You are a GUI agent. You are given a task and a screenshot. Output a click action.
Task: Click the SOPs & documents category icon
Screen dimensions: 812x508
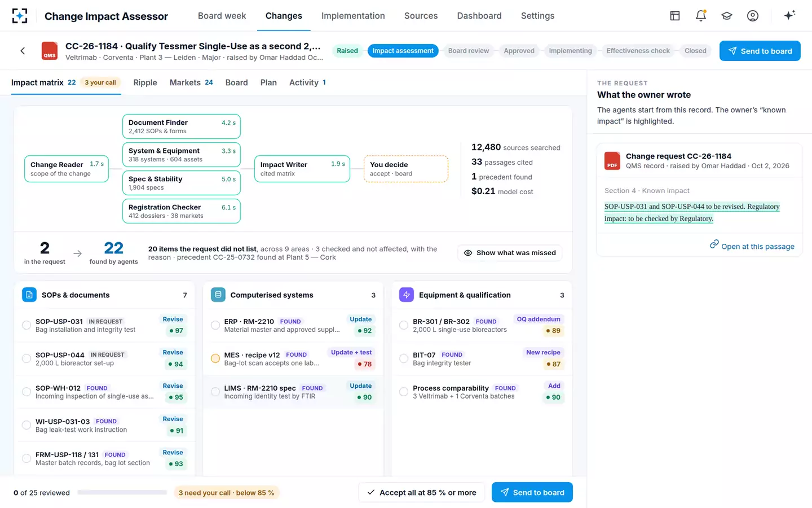[x=29, y=295]
